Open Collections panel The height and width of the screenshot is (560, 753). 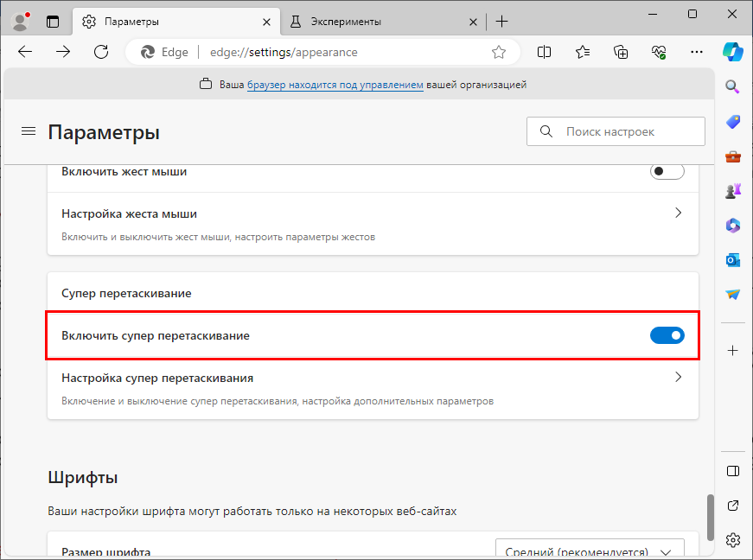tap(621, 52)
